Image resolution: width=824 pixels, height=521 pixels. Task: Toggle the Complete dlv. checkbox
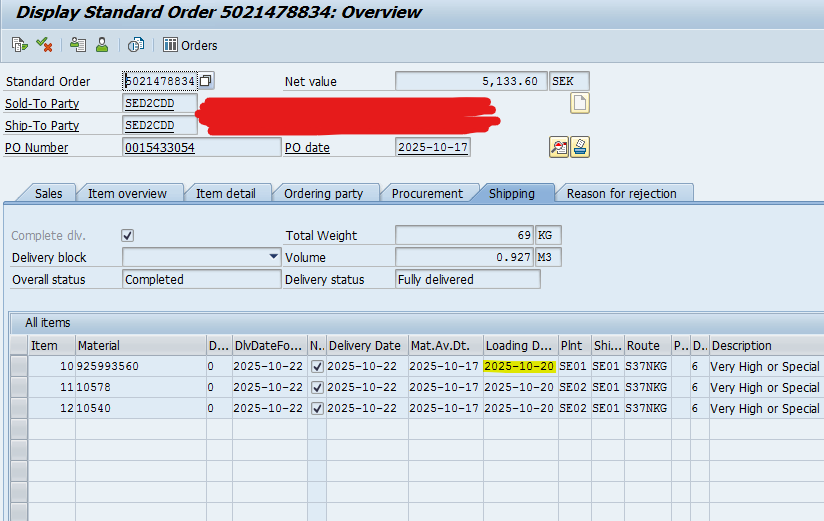[x=127, y=236]
